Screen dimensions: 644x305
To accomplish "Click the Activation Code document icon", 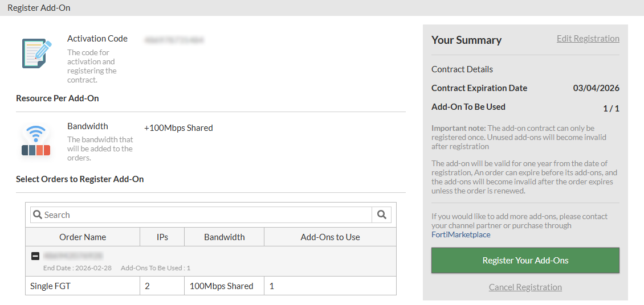I will pyautogui.click(x=36, y=53).
